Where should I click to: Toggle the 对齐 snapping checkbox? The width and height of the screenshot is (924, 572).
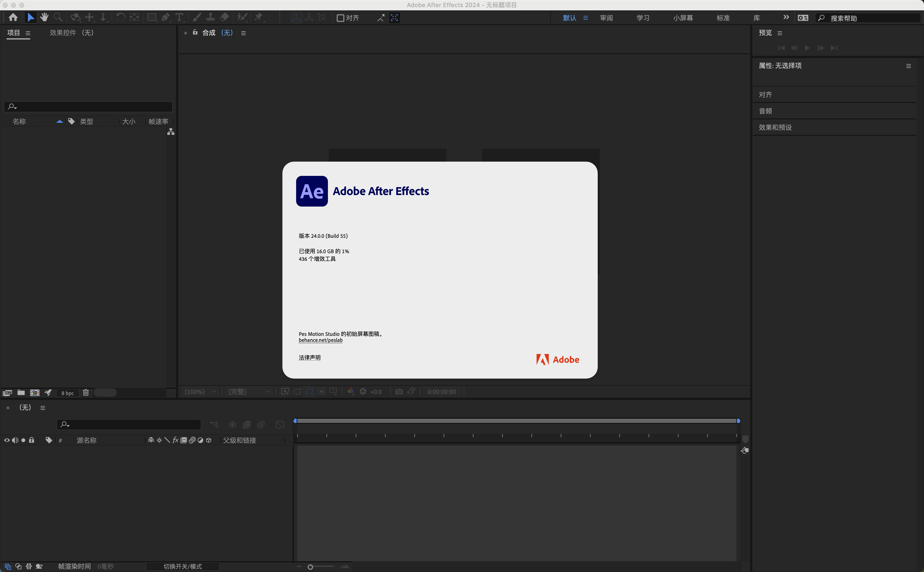coord(340,18)
